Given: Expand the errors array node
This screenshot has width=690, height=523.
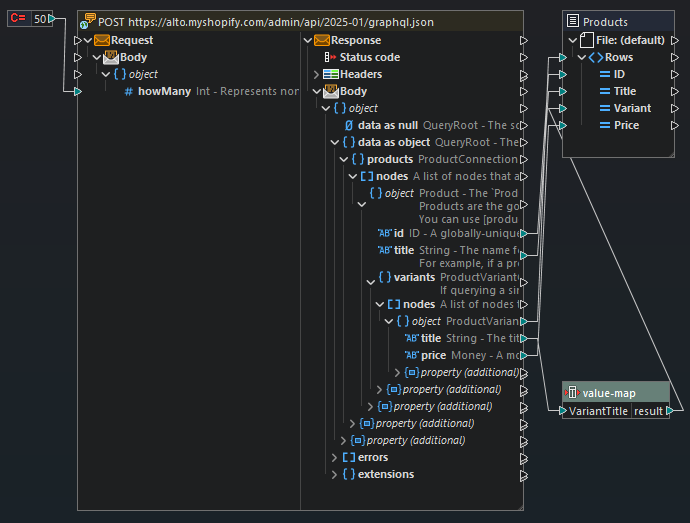Looking at the screenshot, I should 335,457.
